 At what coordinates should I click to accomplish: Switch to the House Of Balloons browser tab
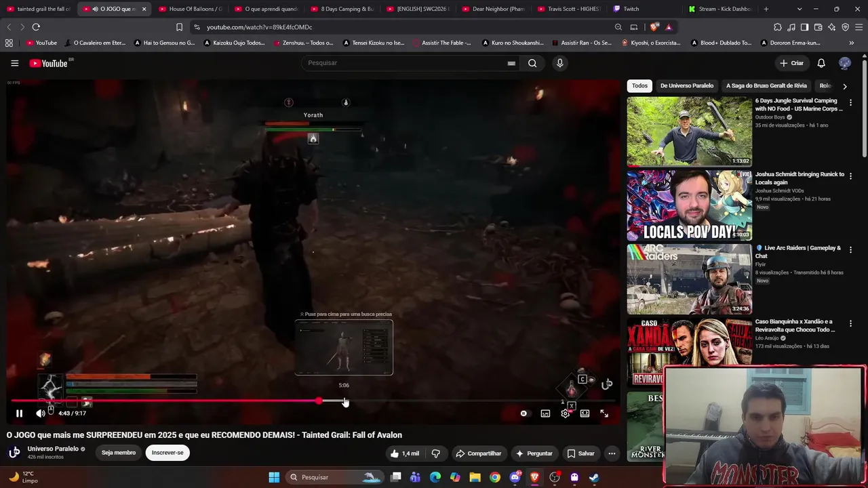(x=190, y=9)
